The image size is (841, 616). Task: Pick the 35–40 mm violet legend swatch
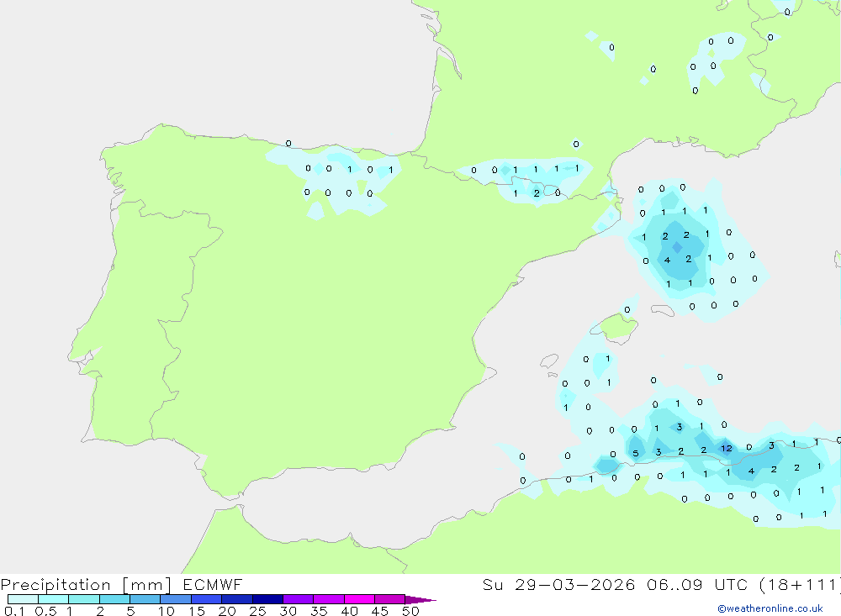click(x=328, y=599)
